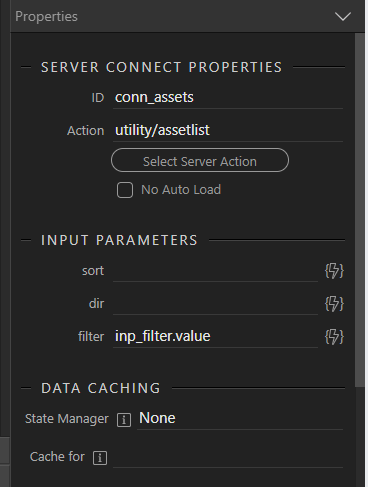Click the Properties panel vertical scrollbar

pyautogui.click(x=360, y=210)
